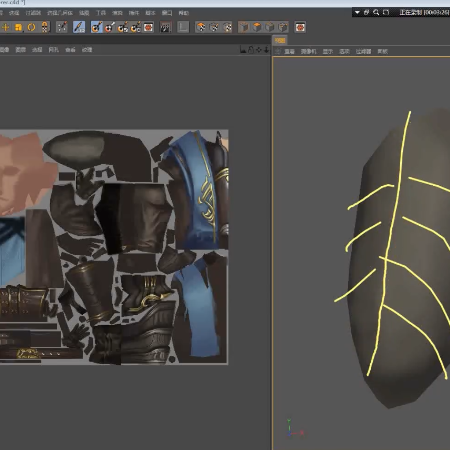
Task: Select the cube icon with orange top
Action: (257, 27)
